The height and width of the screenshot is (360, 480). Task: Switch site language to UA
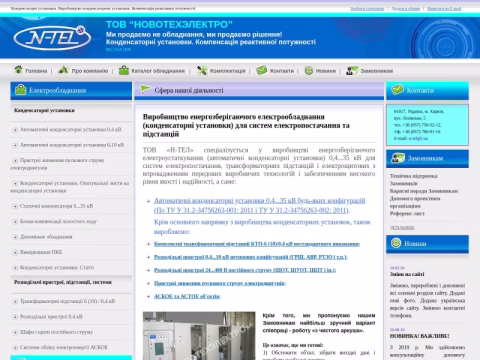tap(119, 50)
